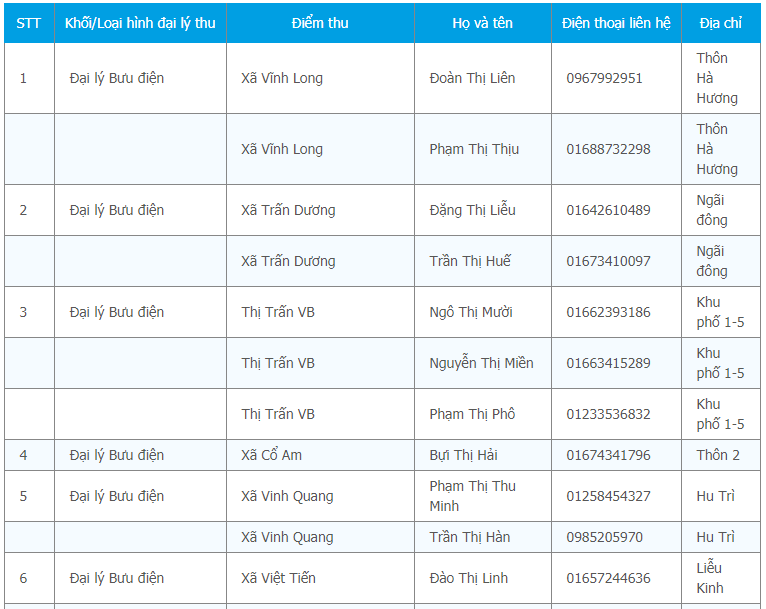This screenshot has height=609, width=766.
Task: Select the name Phạm Thị Thu Minh
Action: [472, 496]
